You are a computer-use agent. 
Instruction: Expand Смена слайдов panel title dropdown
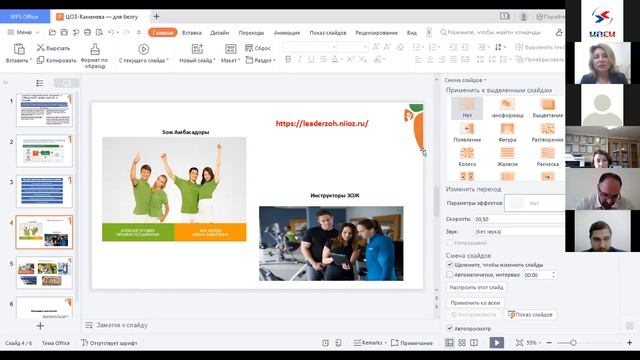click(465, 80)
